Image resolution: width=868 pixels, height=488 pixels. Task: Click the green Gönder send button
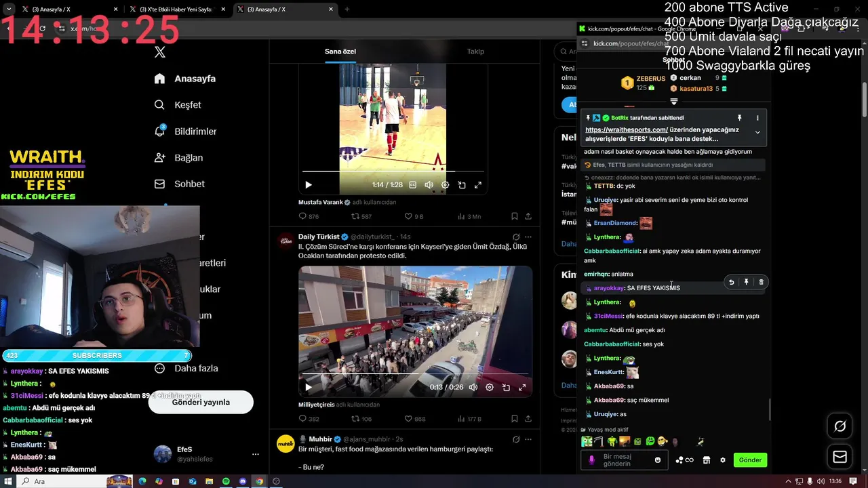point(750,460)
